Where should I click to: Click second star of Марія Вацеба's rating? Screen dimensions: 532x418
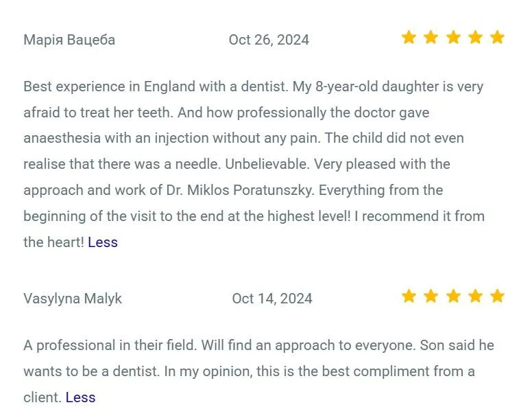[431, 37]
